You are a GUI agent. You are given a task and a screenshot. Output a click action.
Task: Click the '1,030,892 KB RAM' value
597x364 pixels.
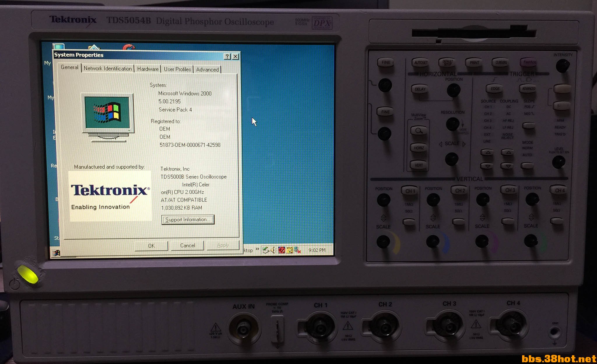(x=182, y=208)
